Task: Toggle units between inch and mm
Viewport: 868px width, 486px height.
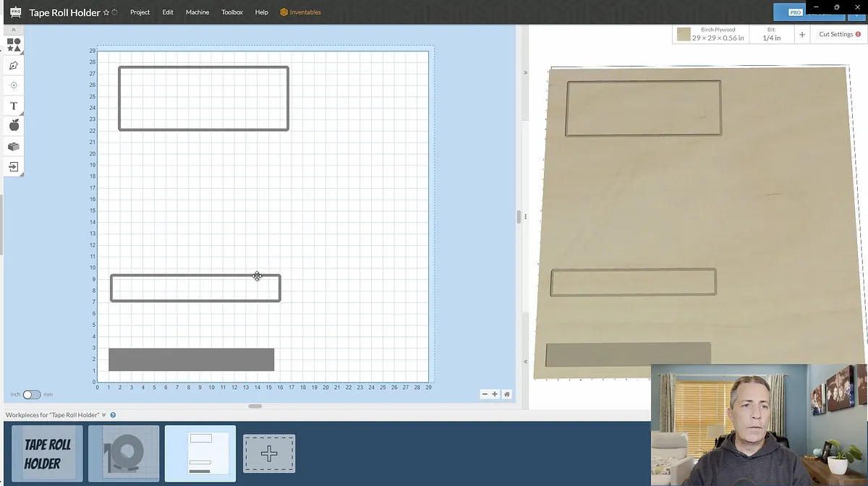Action: [32, 395]
